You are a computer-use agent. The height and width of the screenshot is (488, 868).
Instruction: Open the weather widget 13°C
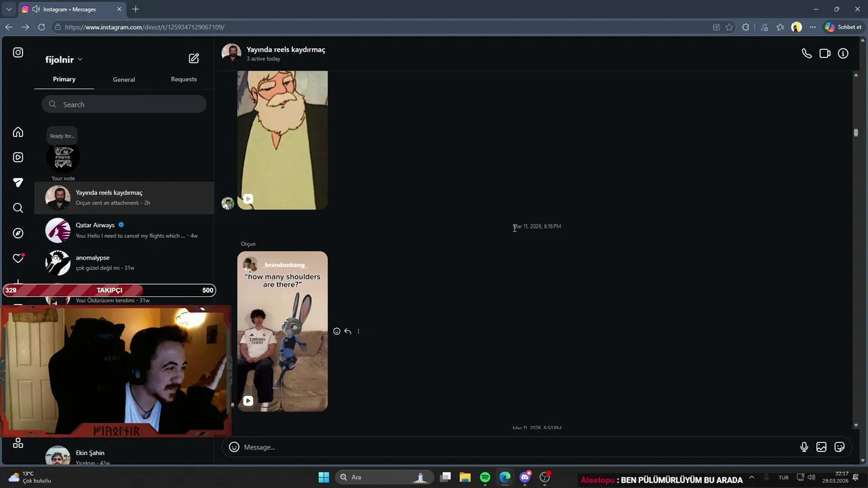pyautogui.click(x=30, y=477)
